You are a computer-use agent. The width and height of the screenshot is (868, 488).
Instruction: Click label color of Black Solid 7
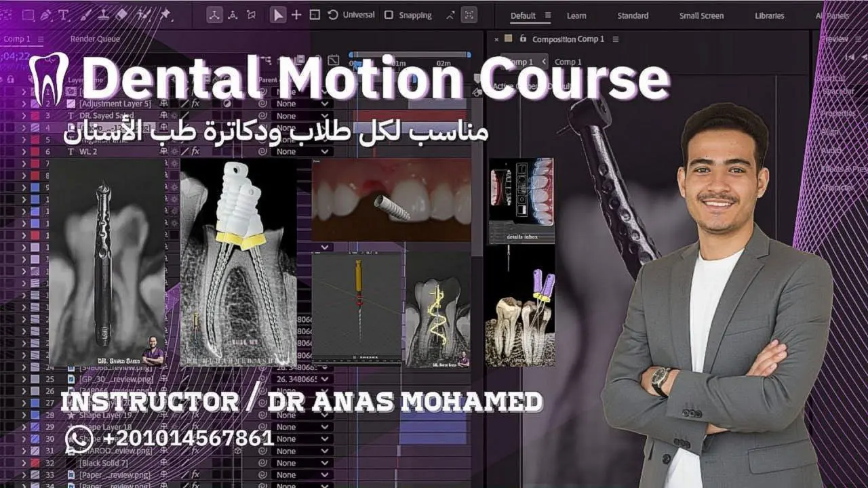[x=35, y=462]
